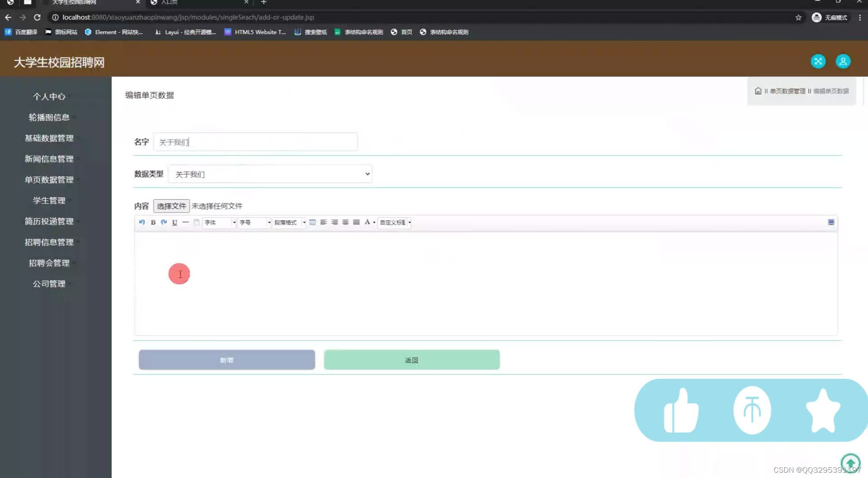
Task: Click the paste-plain document icon in editor
Action: (x=196, y=222)
